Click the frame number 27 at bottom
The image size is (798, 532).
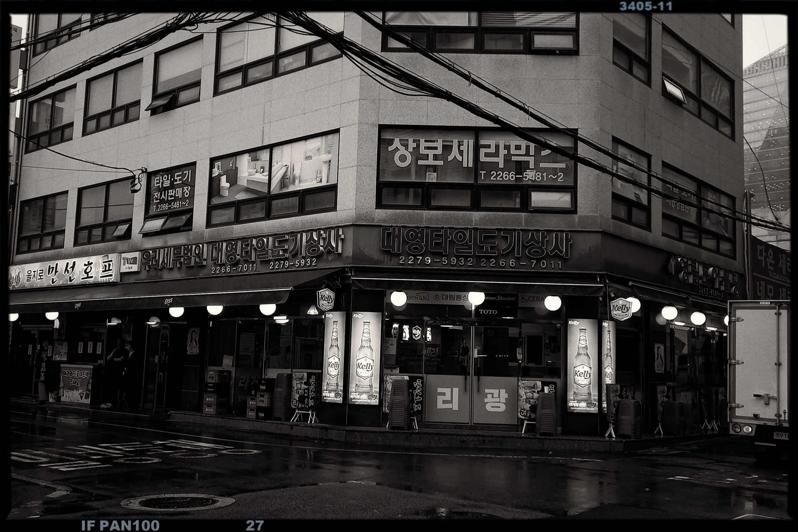[x=254, y=525]
